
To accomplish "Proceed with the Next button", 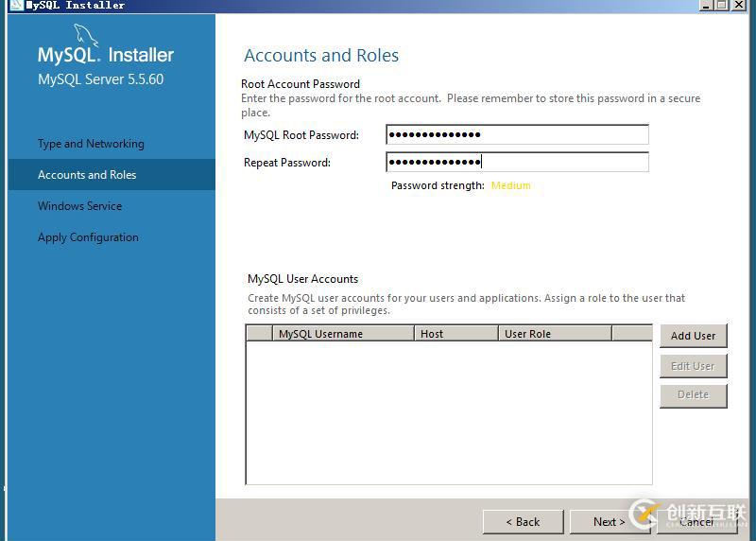I will tap(610, 522).
